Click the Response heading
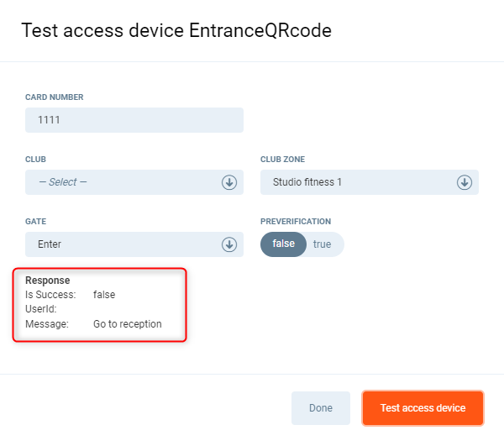This screenshot has width=504, height=446. pyautogui.click(x=48, y=280)
